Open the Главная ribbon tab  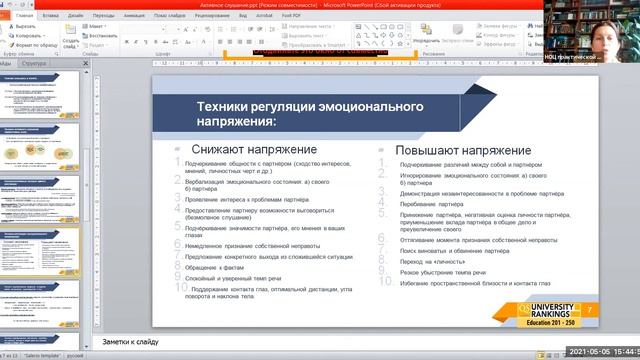click(24, 16)
